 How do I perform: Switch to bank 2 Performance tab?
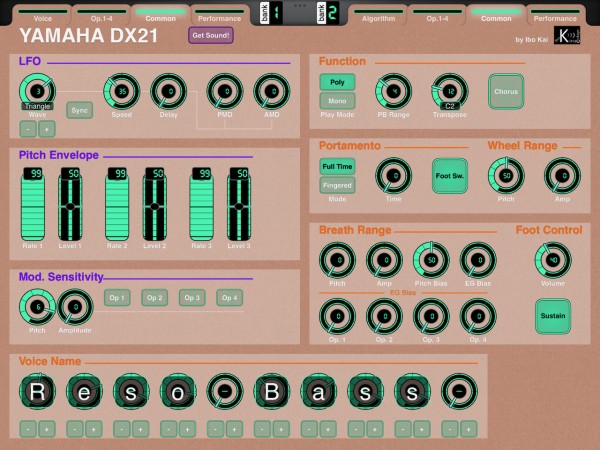(x=555, y=16)
